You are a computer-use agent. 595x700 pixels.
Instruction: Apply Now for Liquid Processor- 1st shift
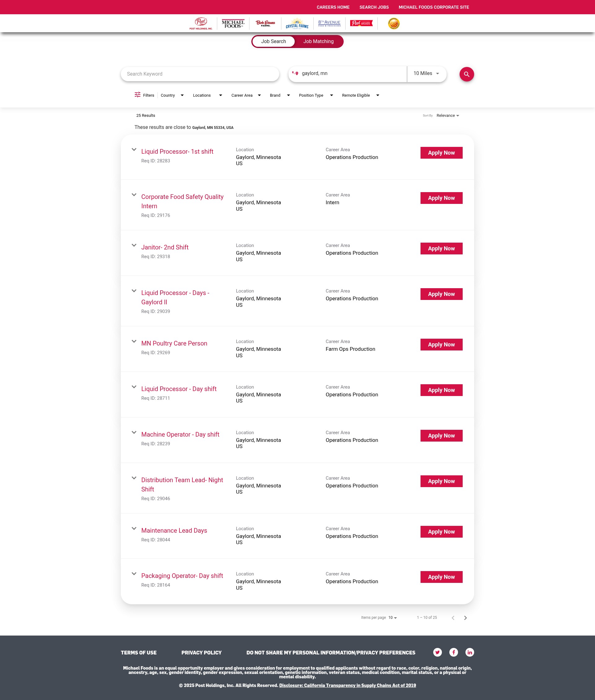(x=441, y=153)
